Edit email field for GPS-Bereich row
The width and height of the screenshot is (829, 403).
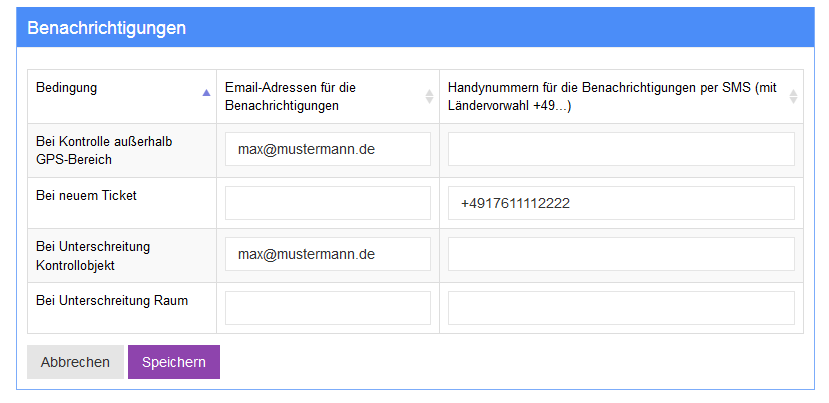point(328,149)
